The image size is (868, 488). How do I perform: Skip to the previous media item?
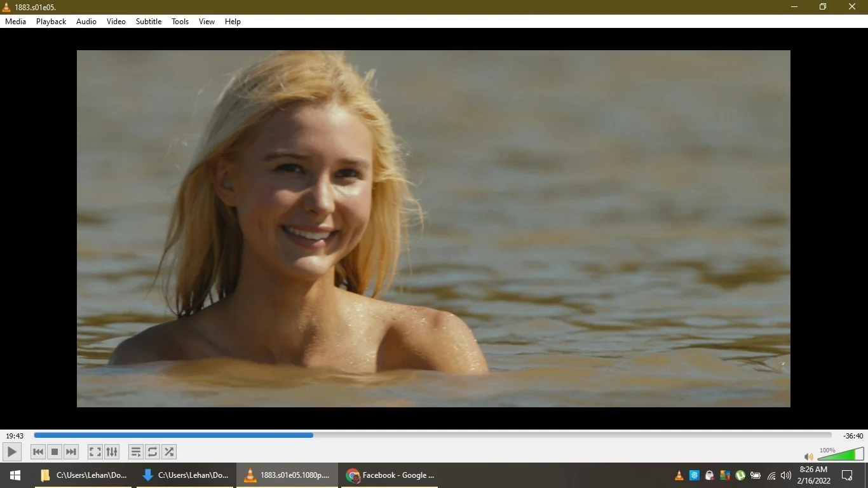[x=38, y=452]
